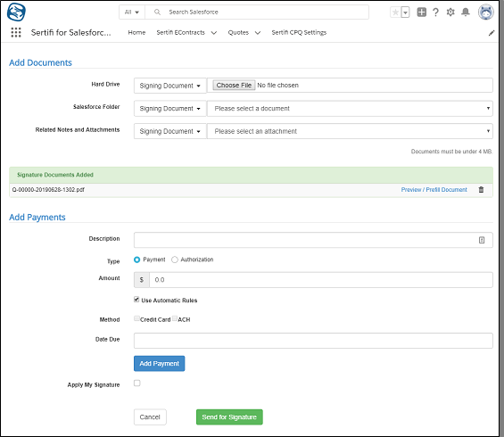This screenshot has height=437, width=504.
Task: Click Documents must be under 4 MB note
Action: (x=451, y=152)
